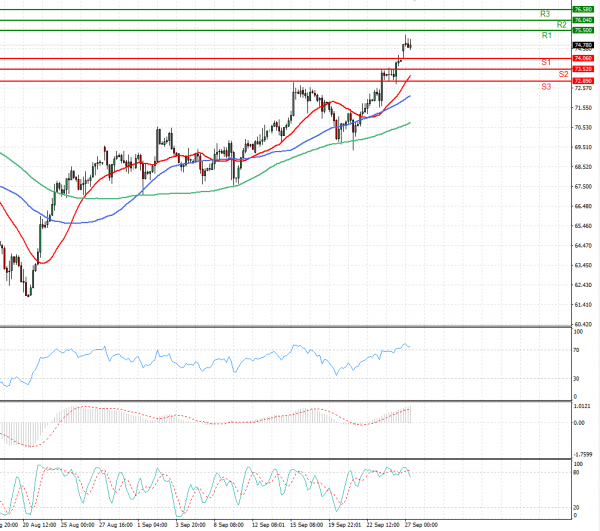Click the 67.500 price axis value
Image resolution: width=600 pixels, height=531 pixels.
pyautogui.click(x=583, y=187)
